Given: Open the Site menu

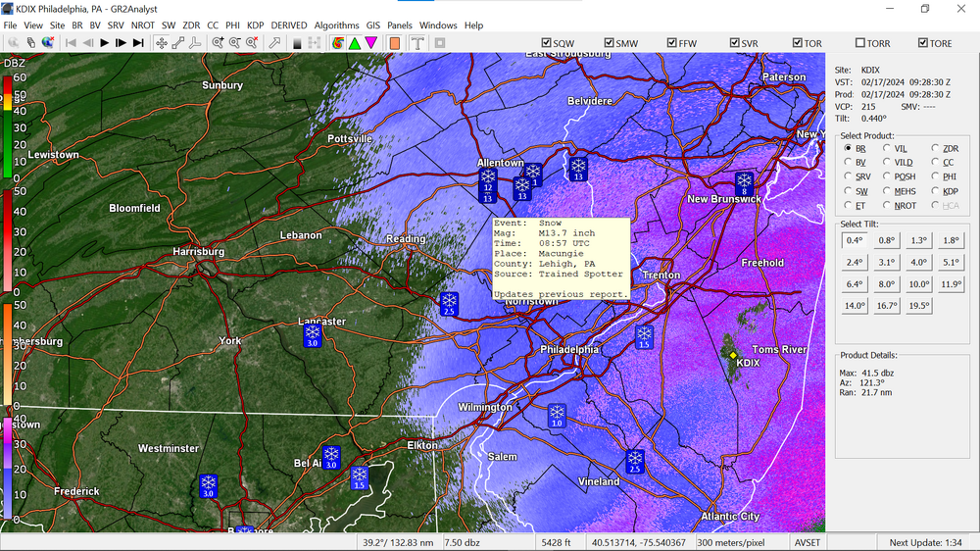Looking at the screenshot, I should pos(57,25).
